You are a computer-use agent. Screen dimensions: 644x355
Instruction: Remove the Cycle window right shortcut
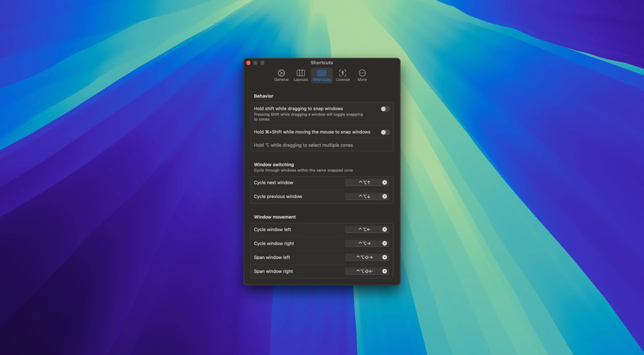pyautogui.click(x=384, y=243)
